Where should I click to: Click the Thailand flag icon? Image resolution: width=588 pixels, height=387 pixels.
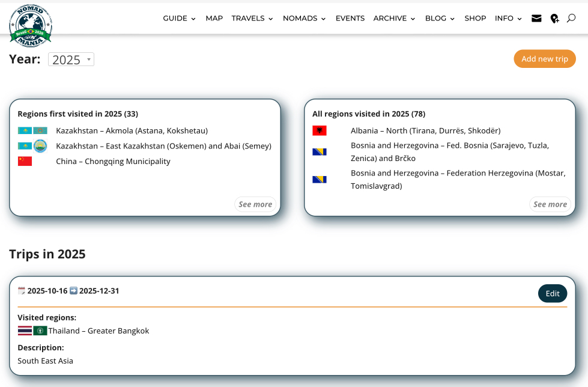pyautogui.click(x=25, y=331)
